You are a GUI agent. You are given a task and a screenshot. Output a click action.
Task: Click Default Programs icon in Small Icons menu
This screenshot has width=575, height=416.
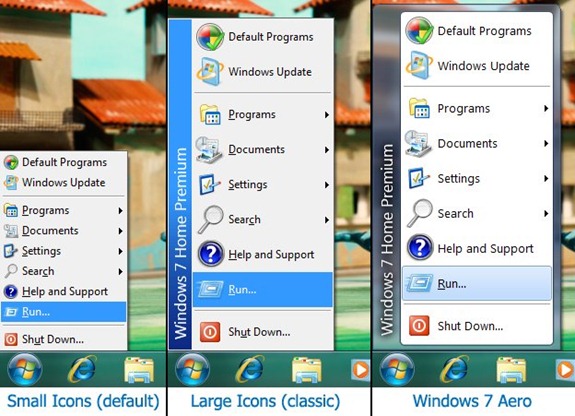coord(11,162)
